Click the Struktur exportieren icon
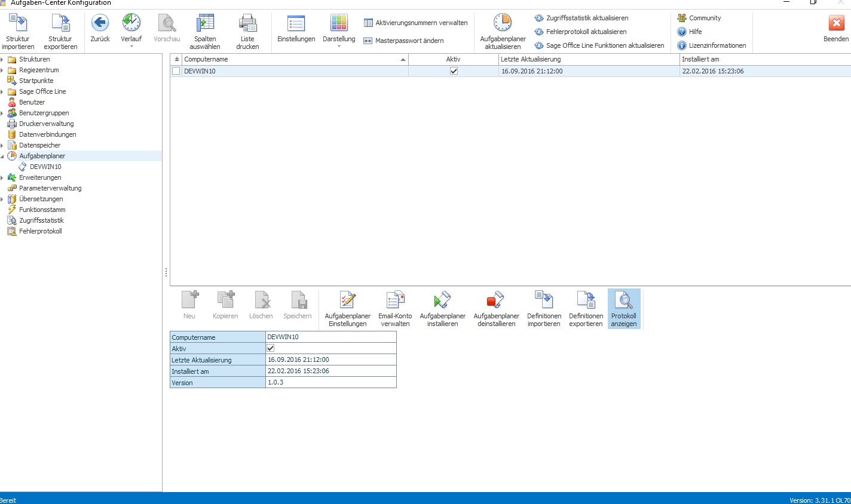The image size is (851, 504). (x=60, y=23)
